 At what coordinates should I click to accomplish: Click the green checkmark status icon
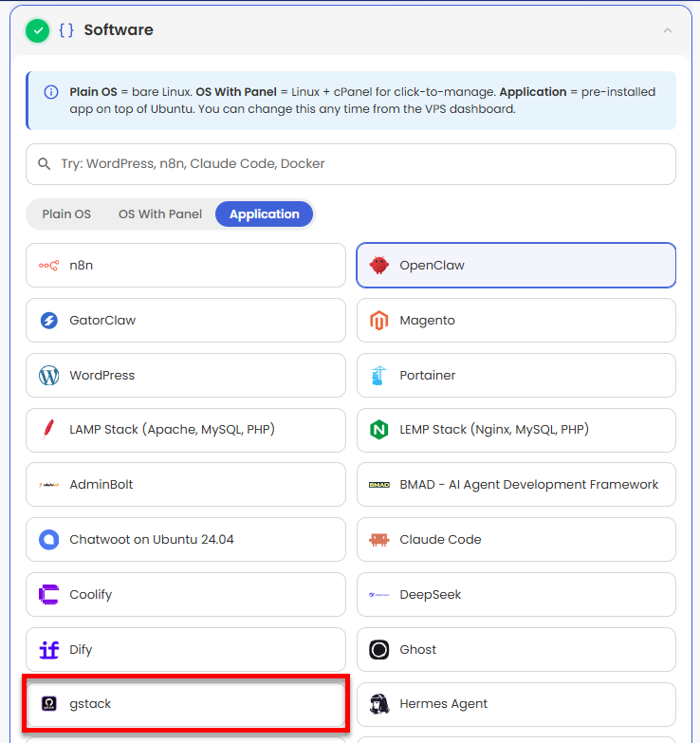coord(38,30)
